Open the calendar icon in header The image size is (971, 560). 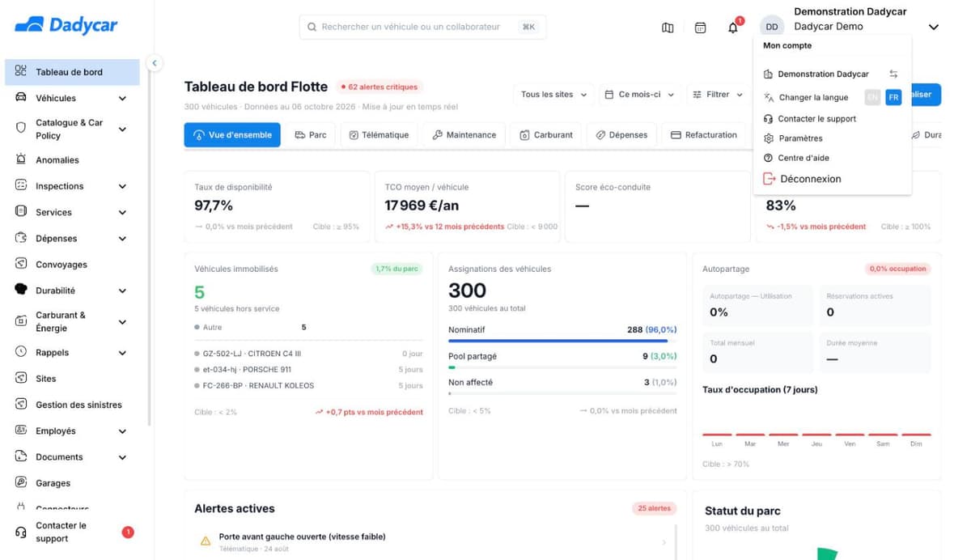tap(700, 28)
